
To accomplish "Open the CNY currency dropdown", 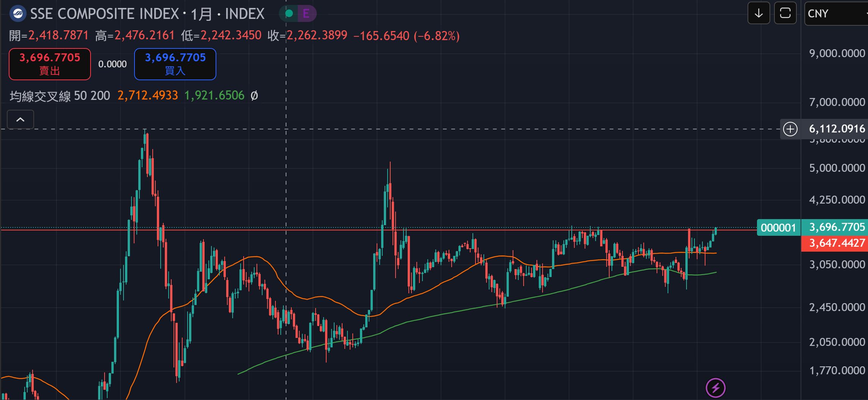I will pyautogui.click(x=836, y=14).
